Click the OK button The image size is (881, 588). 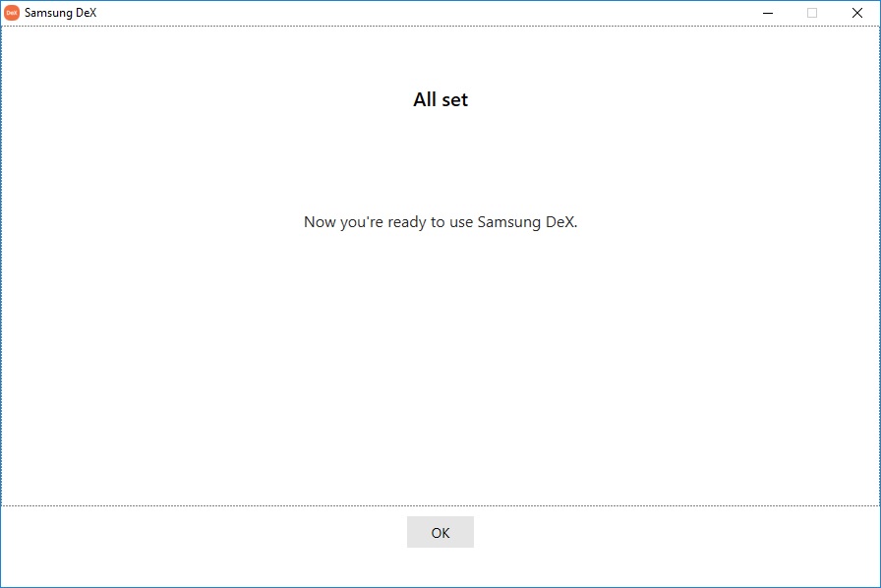pyautogui.click(x=440, y=532)
